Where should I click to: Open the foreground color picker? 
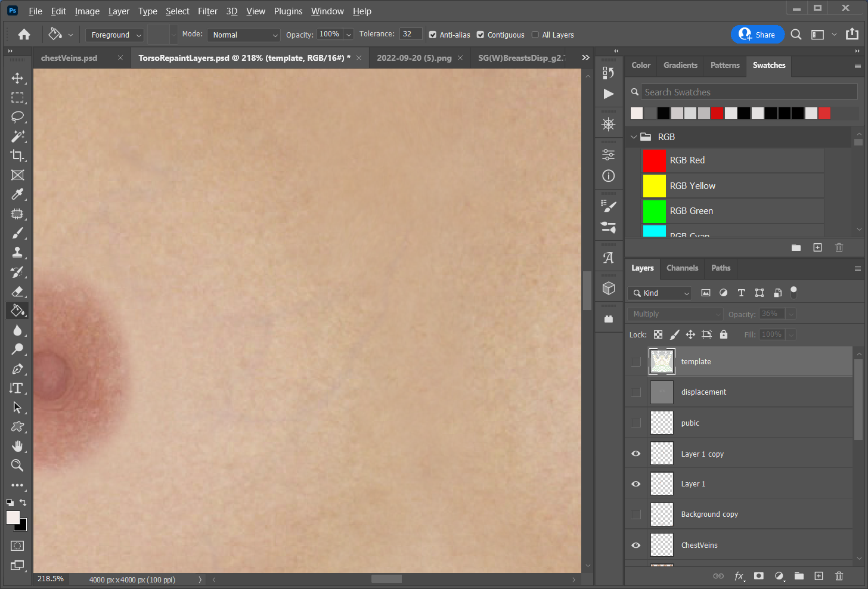pos(13,517)
